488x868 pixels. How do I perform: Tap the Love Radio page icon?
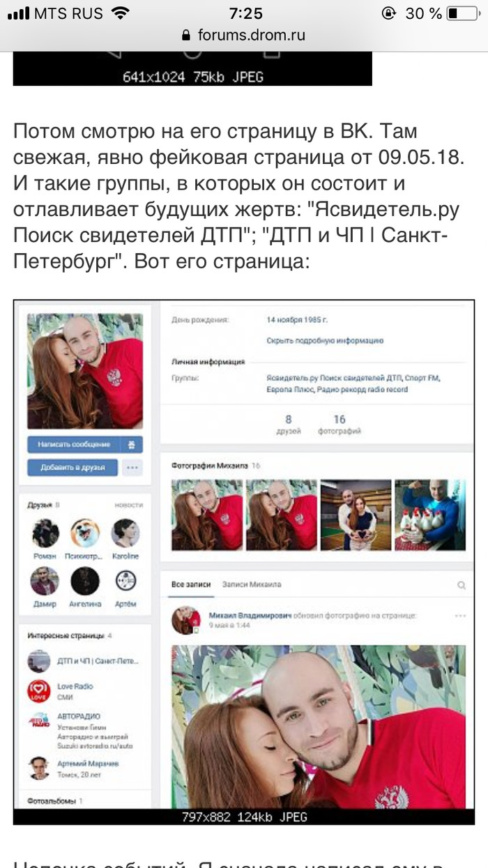(x=38, y=691)
